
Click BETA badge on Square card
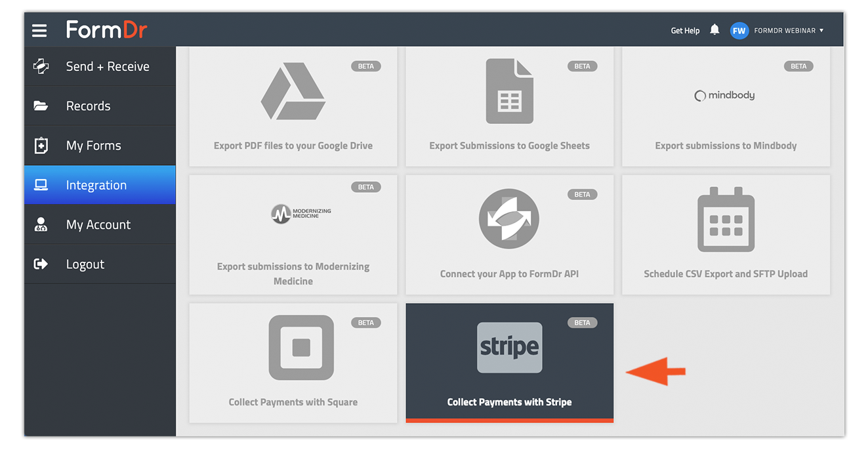coord(366,323)
